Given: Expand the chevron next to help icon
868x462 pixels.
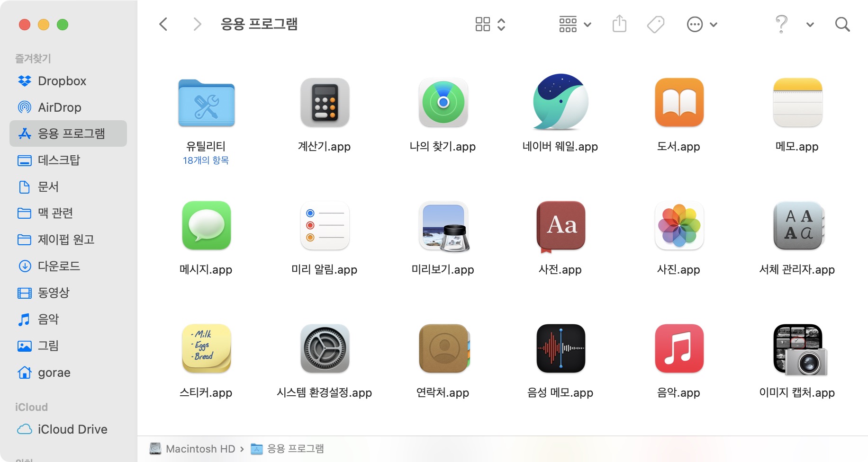Looking at the screenshot, I should click(810, 25).
